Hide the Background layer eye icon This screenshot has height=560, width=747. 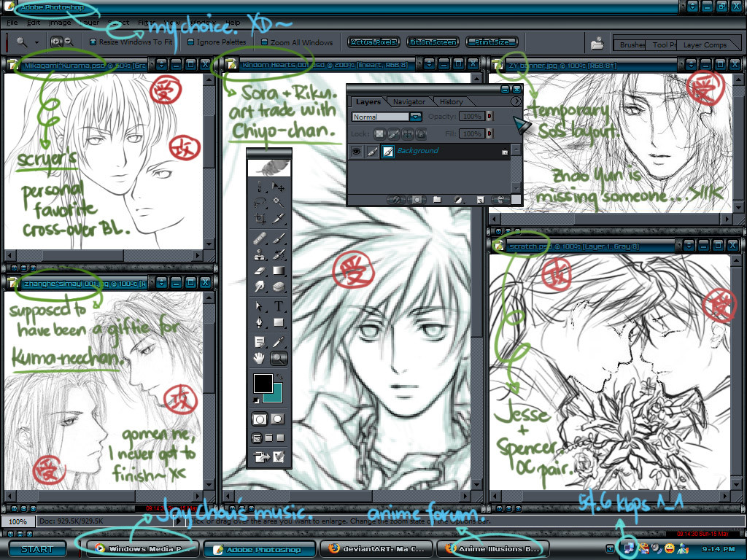[356, 152]
